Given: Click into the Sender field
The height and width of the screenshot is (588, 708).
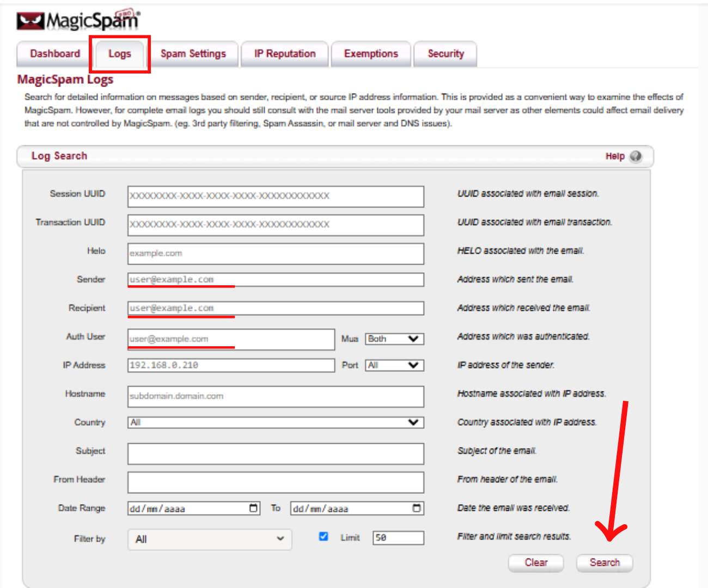Looking at the screenshot, I should (x=276, y=279).
